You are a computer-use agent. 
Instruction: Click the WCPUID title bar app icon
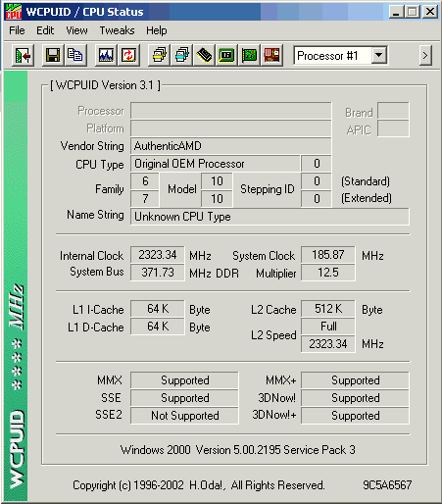pos(14,12)
